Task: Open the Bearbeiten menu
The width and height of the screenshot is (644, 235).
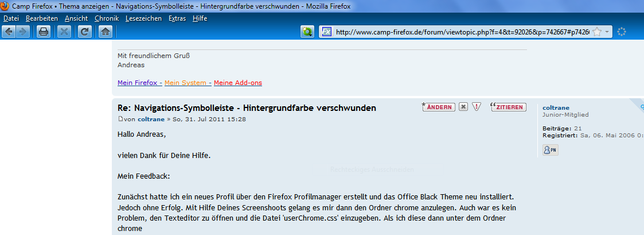Action: tap(42, 18)
